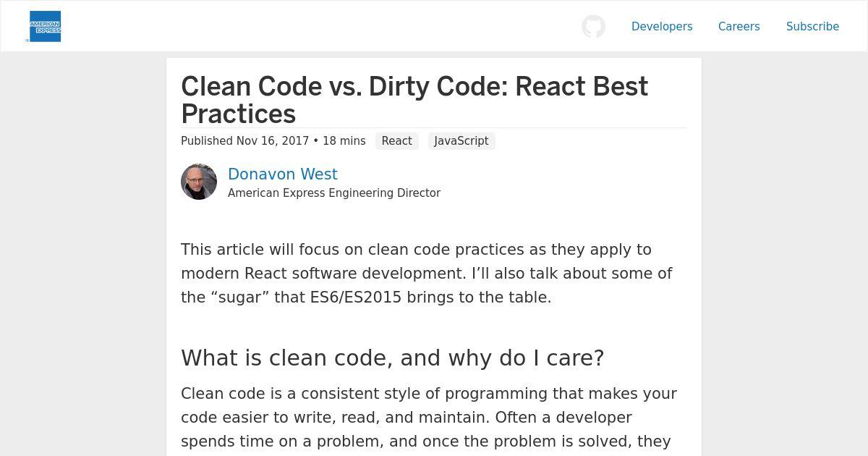Click Donavon West's avatar photo
This screenshot has height=456, width=868.
point(199,182)
